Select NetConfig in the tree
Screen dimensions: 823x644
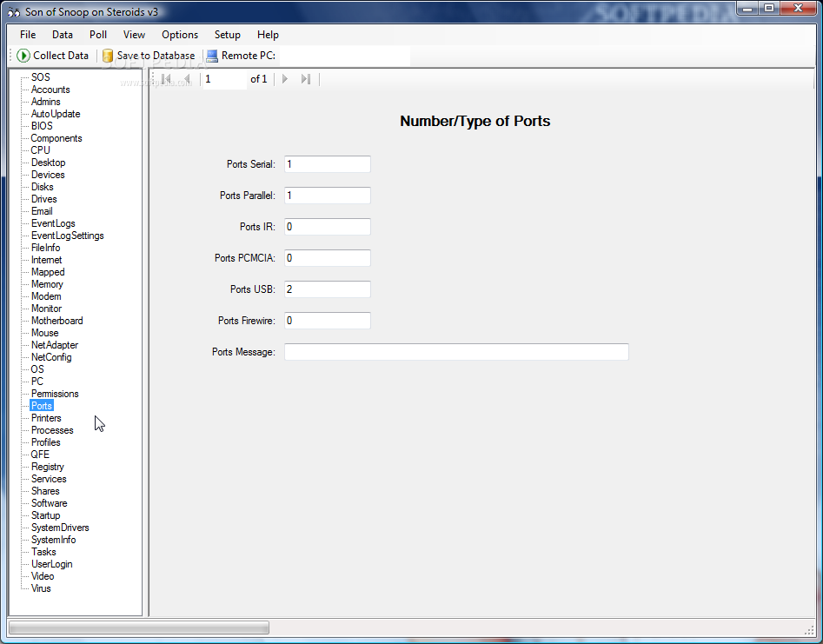(x=51, y=357)
